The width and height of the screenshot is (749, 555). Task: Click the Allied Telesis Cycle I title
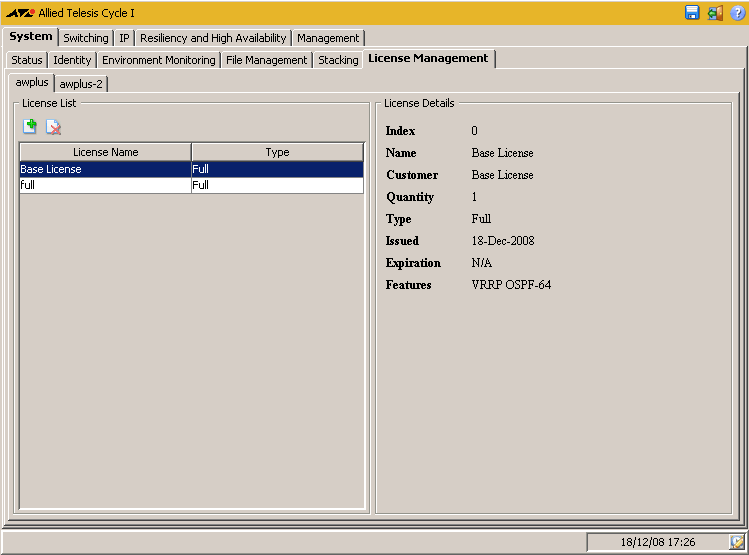[x=86, y=13]
